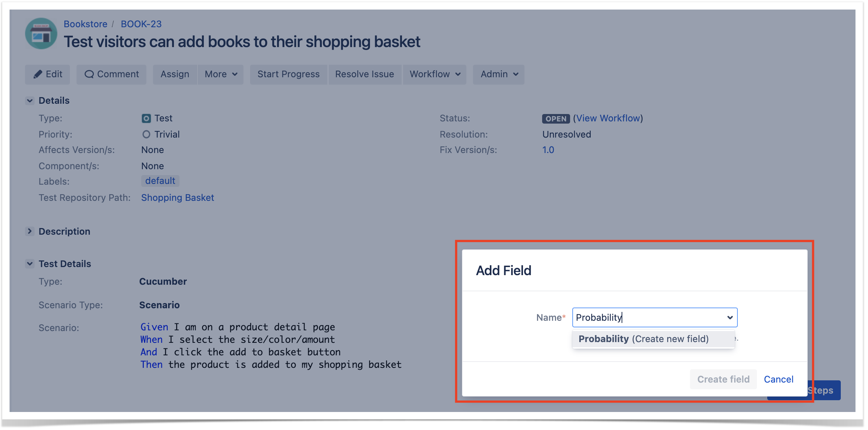Image resolution: width=868 pixels, height=430 pixels.
Task: Cancel the Add Field dialog
Action: pos(779,379)
